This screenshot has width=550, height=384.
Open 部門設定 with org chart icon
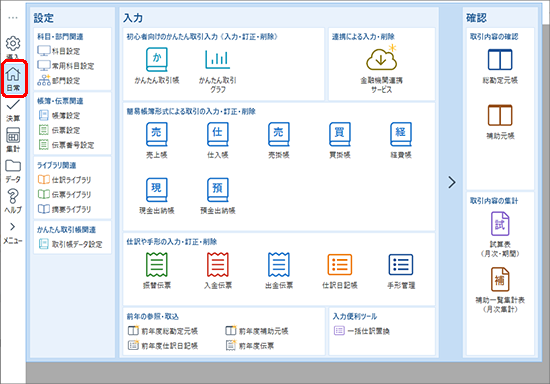[59, 81]
